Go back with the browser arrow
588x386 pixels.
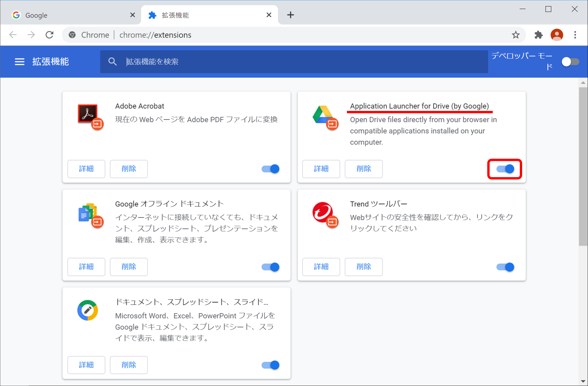(13, 35)
